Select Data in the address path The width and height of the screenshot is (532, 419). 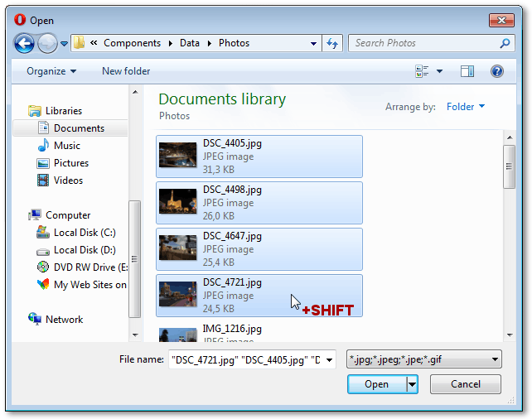(189, 43)
